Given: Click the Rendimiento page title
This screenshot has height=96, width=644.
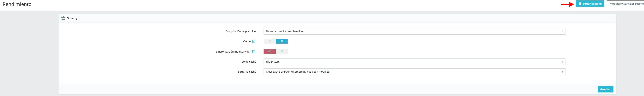Looking at the screenshot, I should pyautogui.click(x=17, y=4).
